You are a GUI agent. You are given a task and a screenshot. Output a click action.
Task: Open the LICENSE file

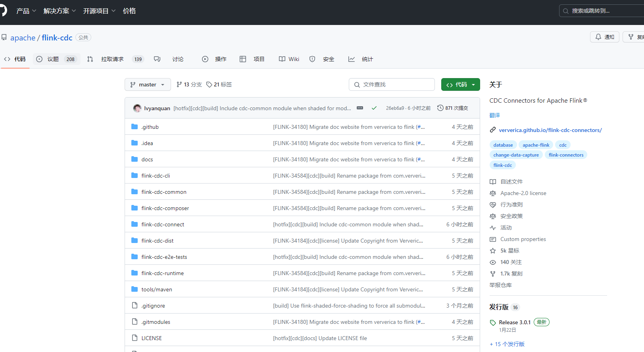pyautogui.click(x=152, y=338)
